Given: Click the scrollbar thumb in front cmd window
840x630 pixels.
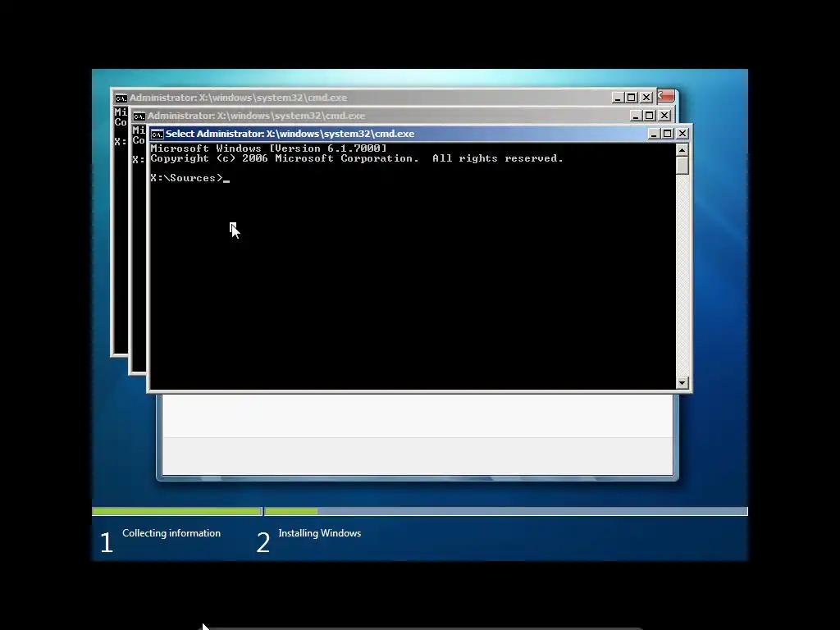Looking at the screenshot, I should click(x=682, y=165).
